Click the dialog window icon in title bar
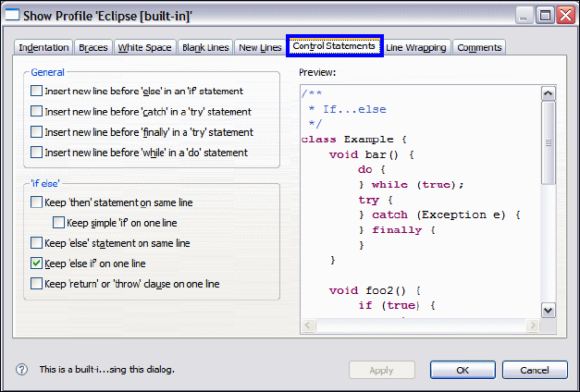This screenshot has height=392, width=580. pos(11,16)
